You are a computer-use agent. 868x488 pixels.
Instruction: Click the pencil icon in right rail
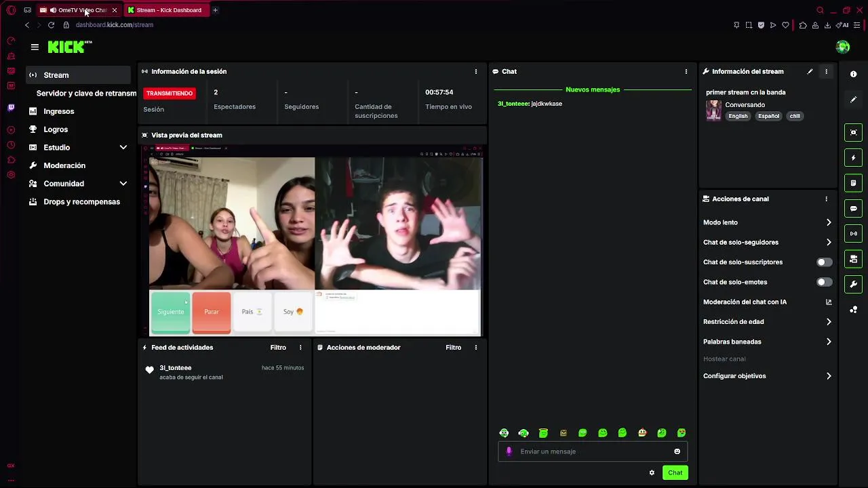click(x=853, y=100)
